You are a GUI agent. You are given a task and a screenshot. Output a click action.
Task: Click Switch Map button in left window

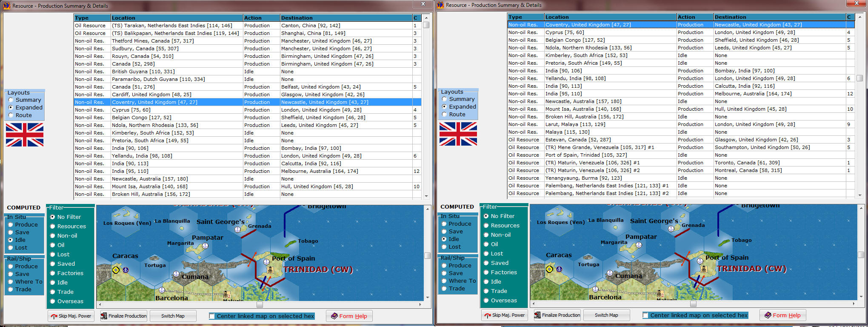(173, 316)
